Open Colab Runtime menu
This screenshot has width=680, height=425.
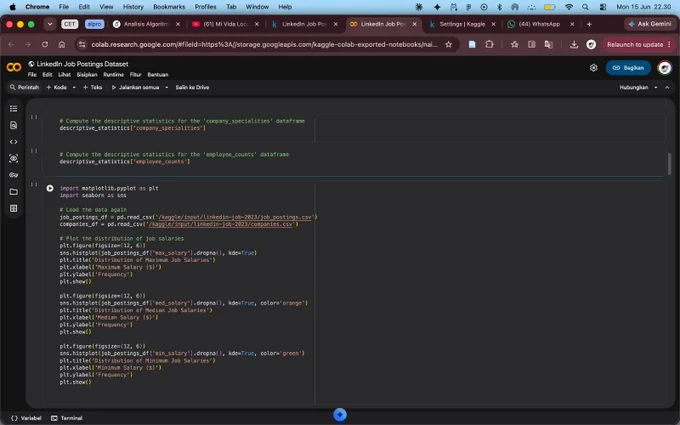pos(113,75)
